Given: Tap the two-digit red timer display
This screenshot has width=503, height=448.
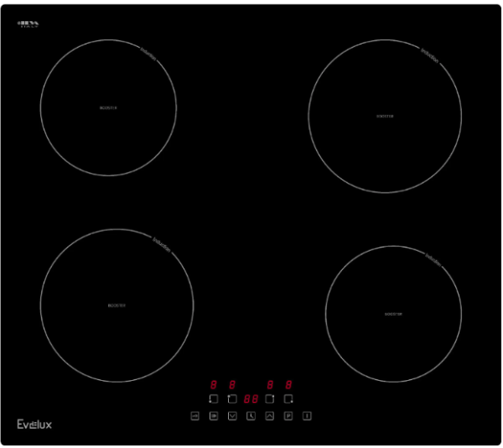Looking at the screenshot, I should tap(251, 399).
